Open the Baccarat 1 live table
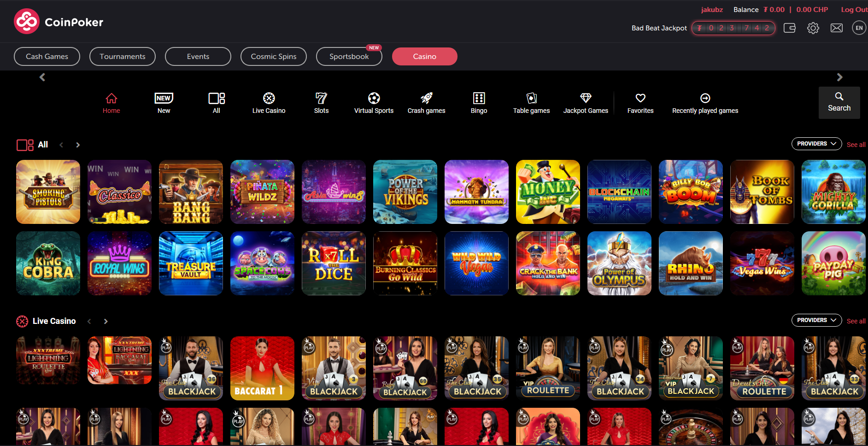This screenshot has width=868, height=446. pos(262,368)
